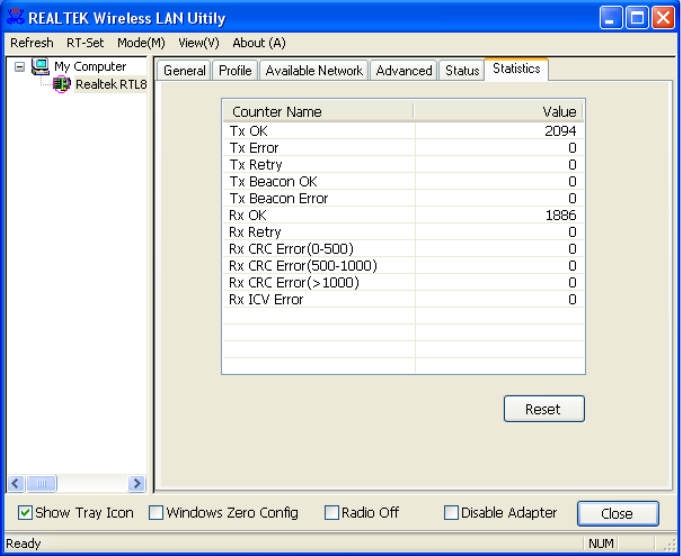The height and width of the screenshot is (556, 681).
Task: Open the Available Network tab
Action: [314, 70]
